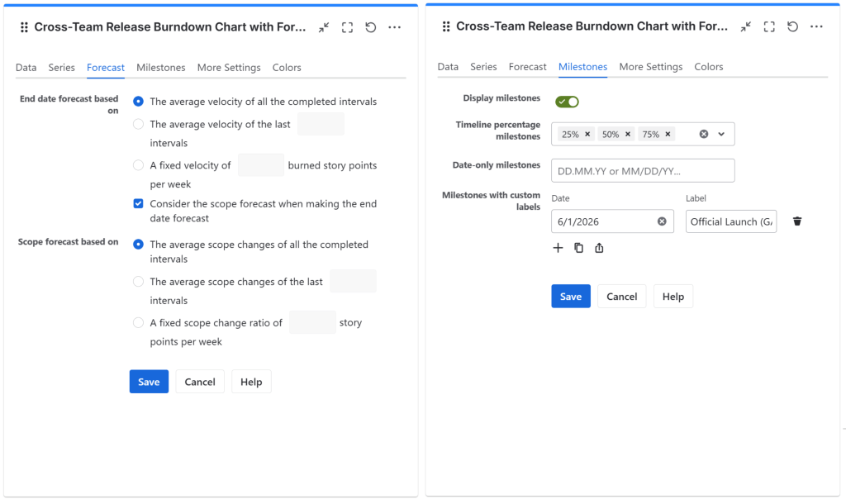Uncheck Consider the scope forecast checkbox

[x=139, y=204]
